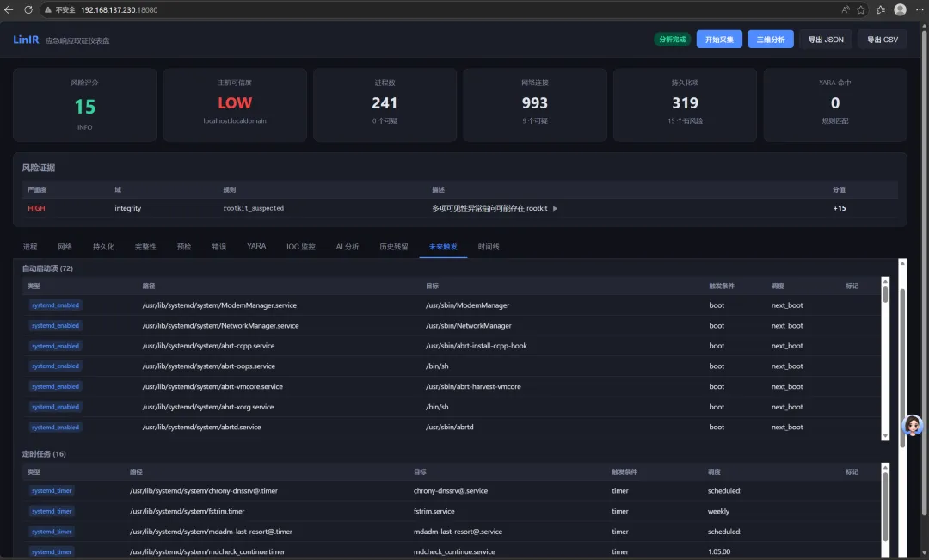Click the YARA hits card showing 0

click(x=834, y=105)
